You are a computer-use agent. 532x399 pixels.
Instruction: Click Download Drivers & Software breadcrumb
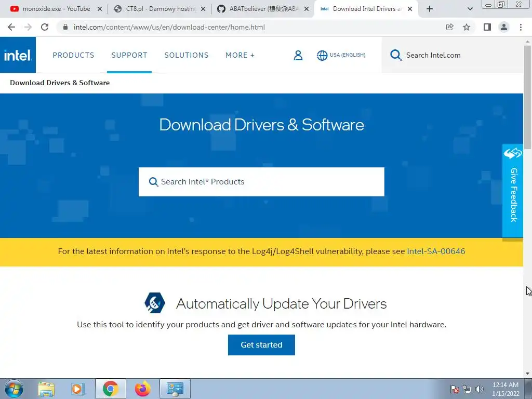(x=60, y=83)
